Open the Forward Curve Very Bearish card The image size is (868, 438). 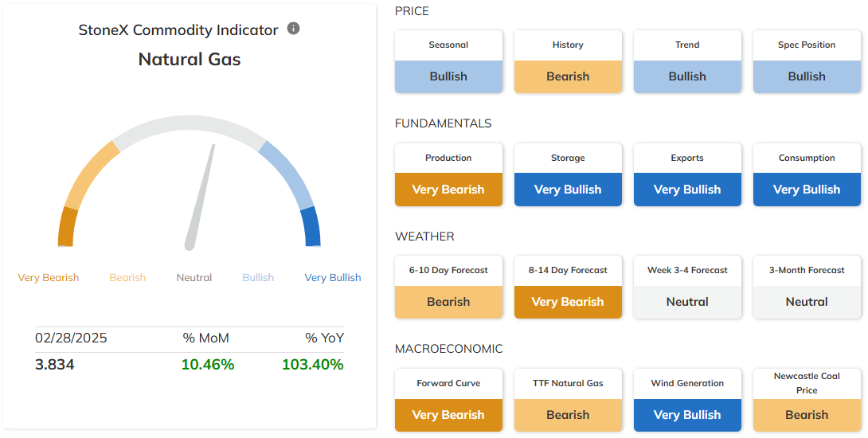coord(448,400)
